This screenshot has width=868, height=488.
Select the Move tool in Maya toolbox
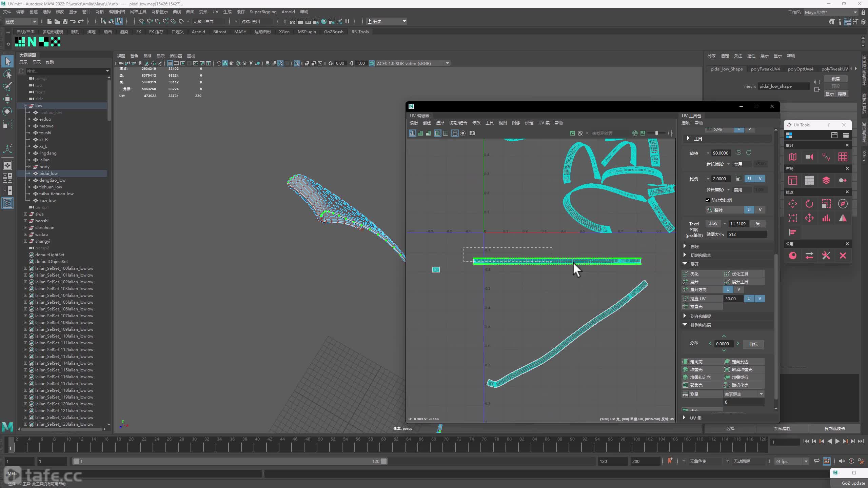tap(7, 99)
